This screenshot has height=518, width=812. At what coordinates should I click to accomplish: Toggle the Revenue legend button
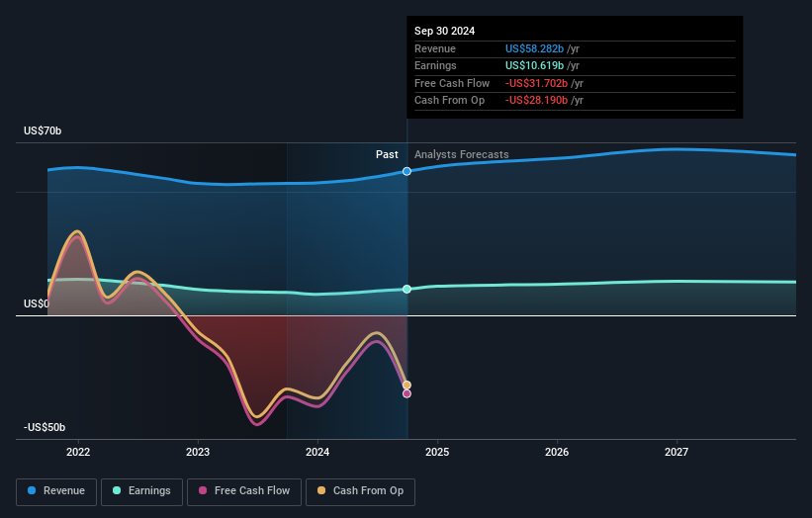(x=56, y=491)
